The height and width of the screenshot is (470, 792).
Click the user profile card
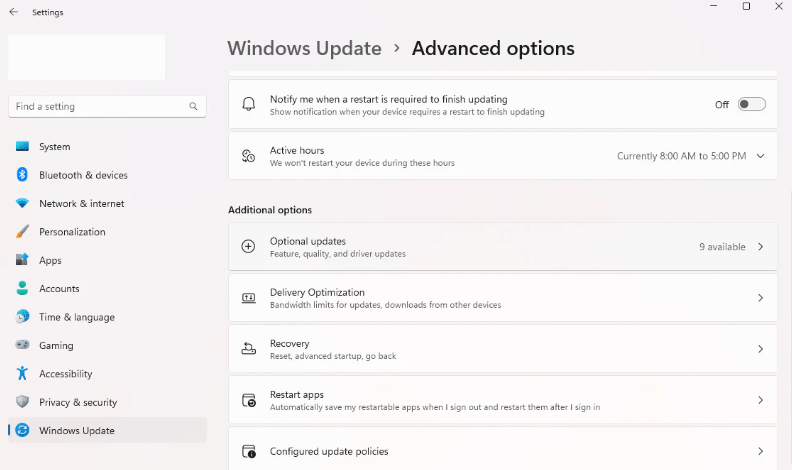click(86, 57)
